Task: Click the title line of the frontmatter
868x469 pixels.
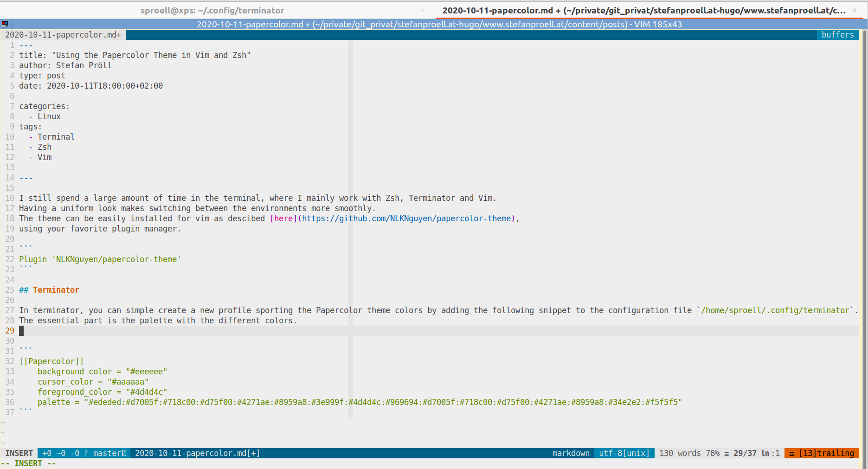Action: pyautogui.click(x=135, y=55)
